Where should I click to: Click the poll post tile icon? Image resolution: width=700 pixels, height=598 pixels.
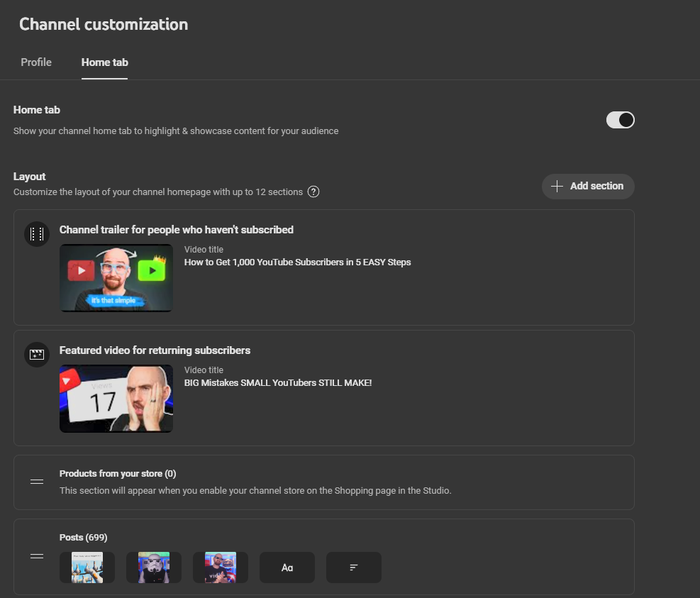coord(354,567)
